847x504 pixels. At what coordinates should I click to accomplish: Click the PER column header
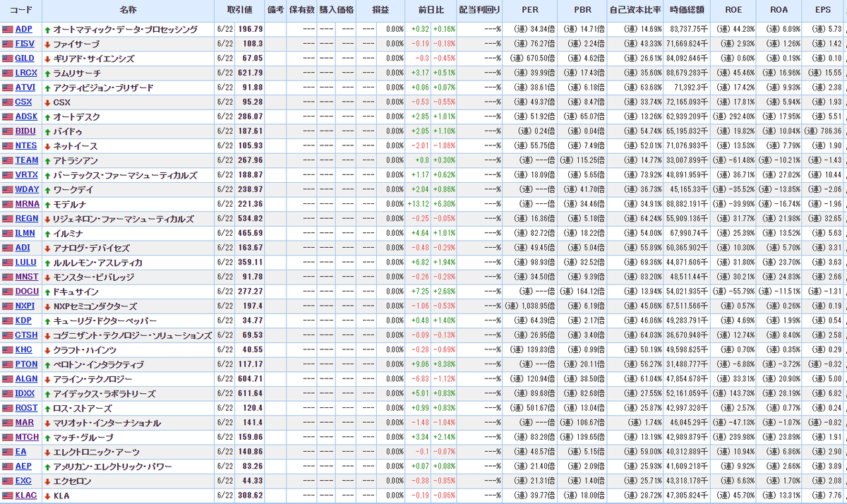529,11
